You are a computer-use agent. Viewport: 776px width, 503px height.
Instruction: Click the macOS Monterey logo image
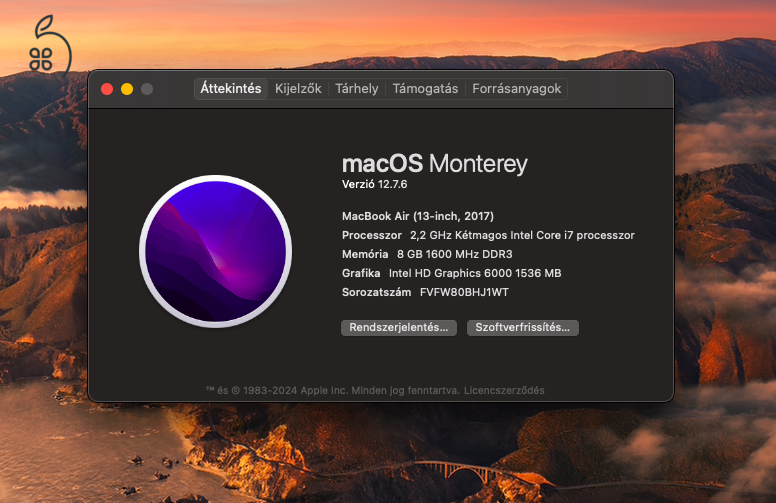coord(215,251)
